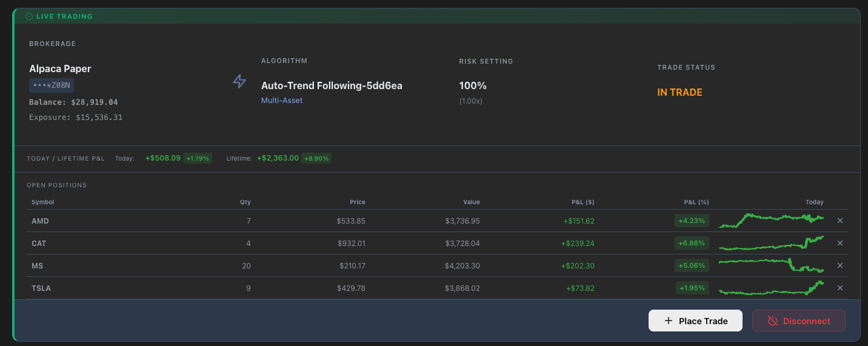Click the masked account number ***Z08N

click(x=52, y=85)
